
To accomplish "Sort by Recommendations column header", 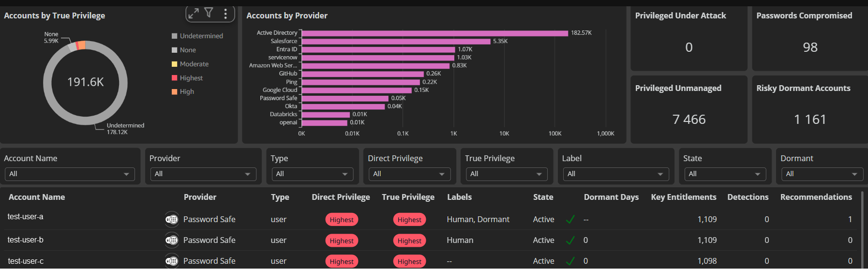I will click(816, 197).
